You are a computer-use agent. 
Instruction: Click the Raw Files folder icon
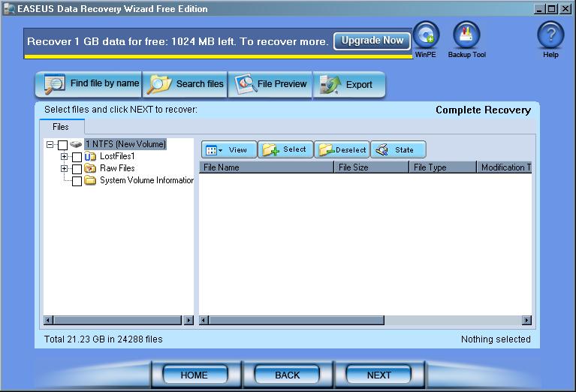click(x=90, y=169)
